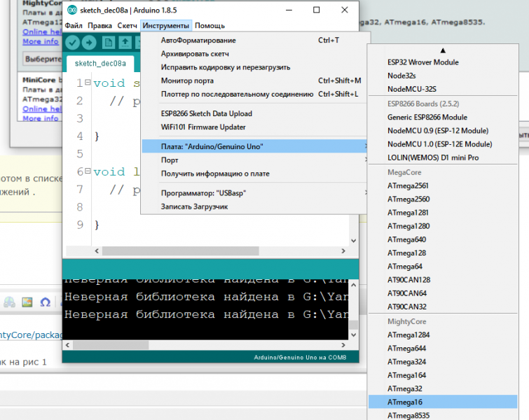
Task: Open the Инструменты menu
Action: 165,26
